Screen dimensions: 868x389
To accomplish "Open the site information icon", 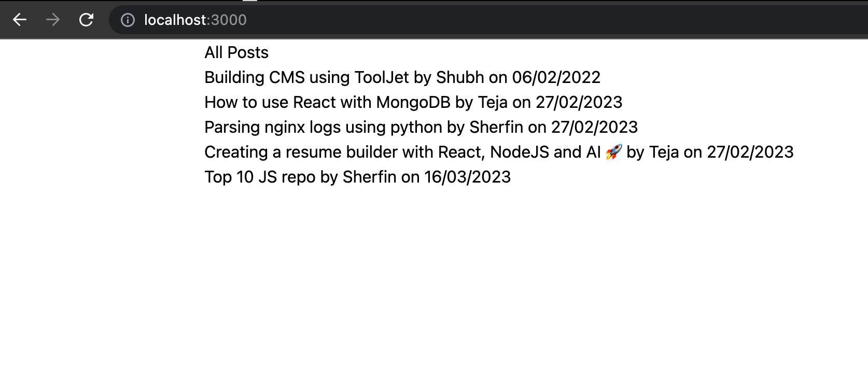I will click(128, 20).
